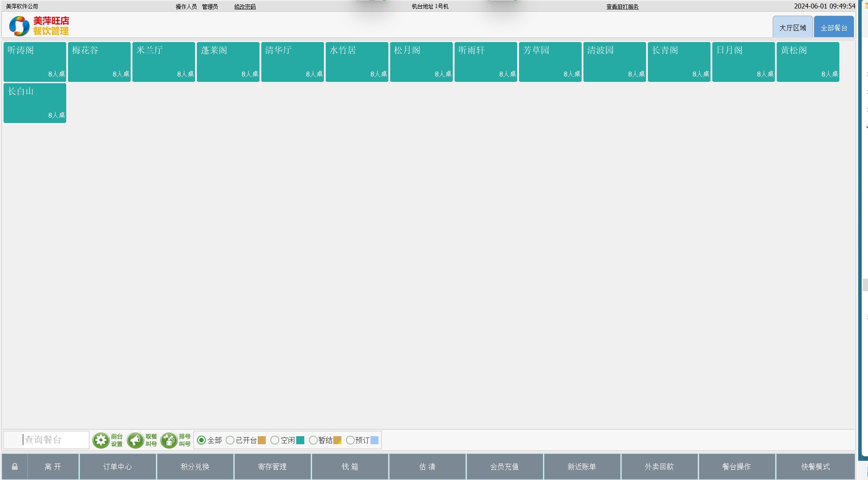Click the 美萍旺店 logo icon

(19, 26)
